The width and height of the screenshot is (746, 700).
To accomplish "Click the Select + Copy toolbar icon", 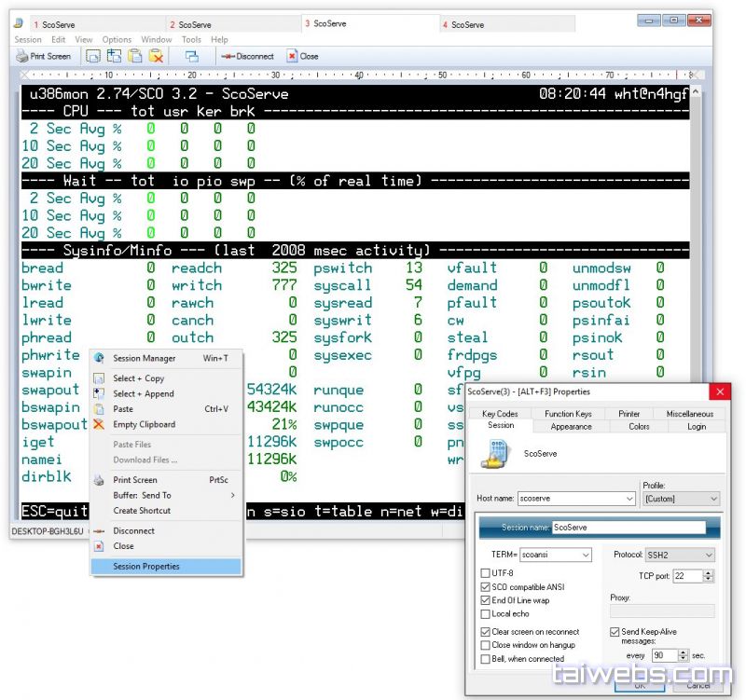I will point(93,56).
